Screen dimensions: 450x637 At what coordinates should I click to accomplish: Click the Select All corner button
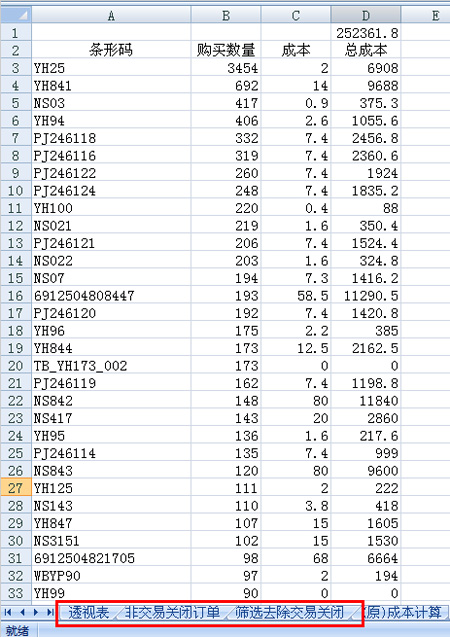pos(15,15)
